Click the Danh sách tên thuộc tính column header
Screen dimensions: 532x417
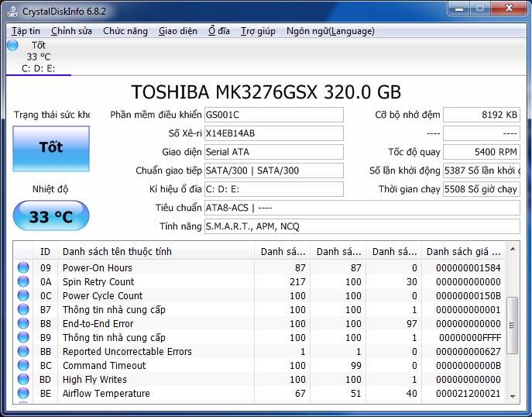point(156,252)
